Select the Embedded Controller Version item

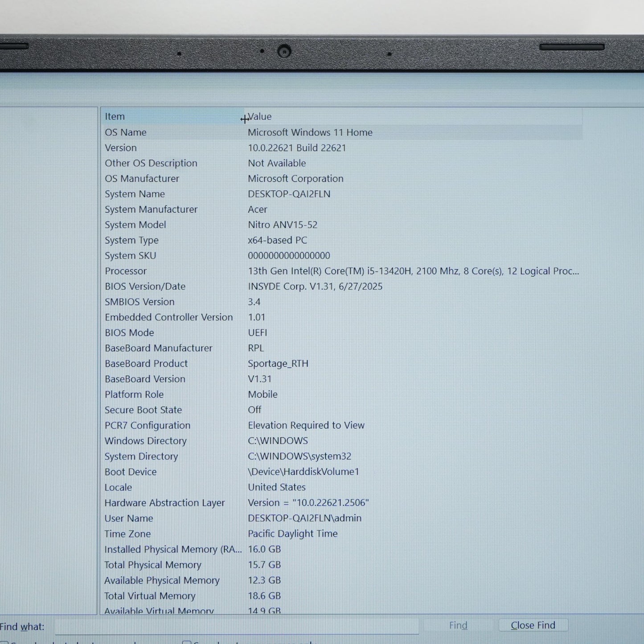(169, 317)
